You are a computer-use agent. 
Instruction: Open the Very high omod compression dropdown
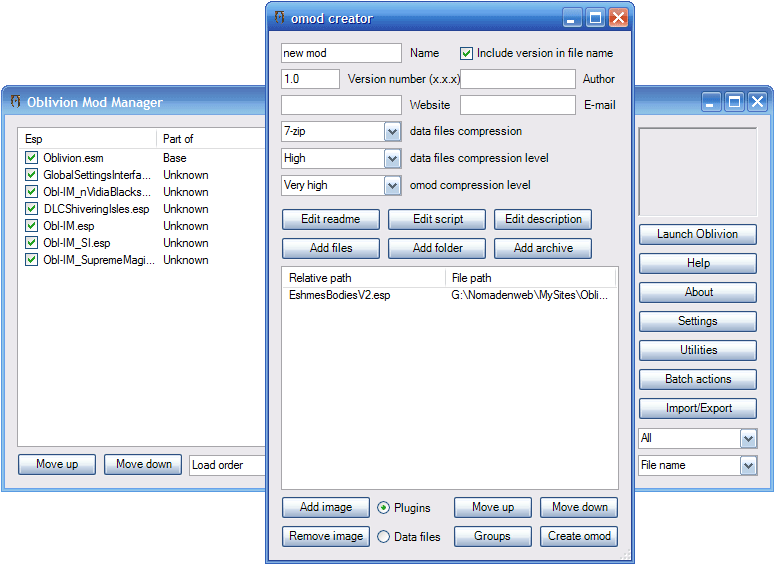392,186
